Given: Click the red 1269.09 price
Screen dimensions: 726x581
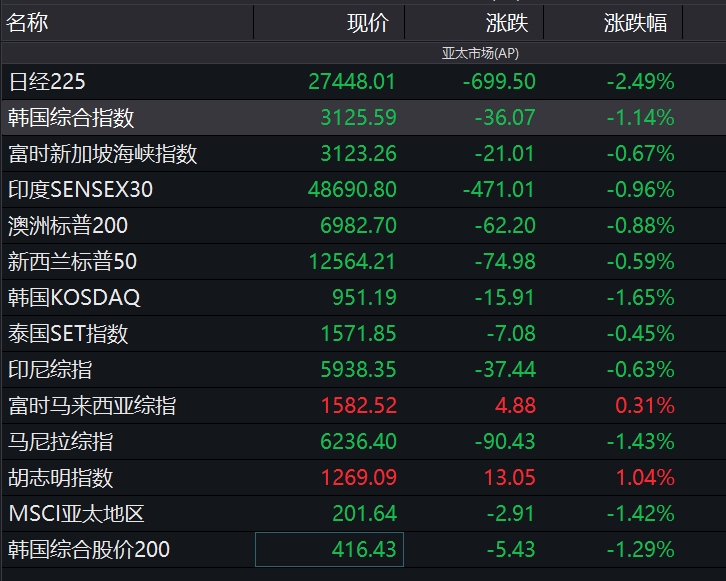Looking at the screenshot, I should [359, 478].
